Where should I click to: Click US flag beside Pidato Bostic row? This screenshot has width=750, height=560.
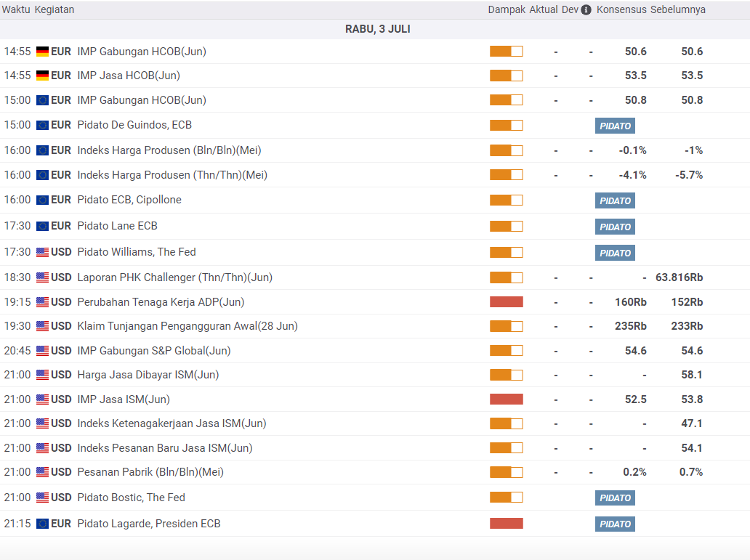coord(43,498)
